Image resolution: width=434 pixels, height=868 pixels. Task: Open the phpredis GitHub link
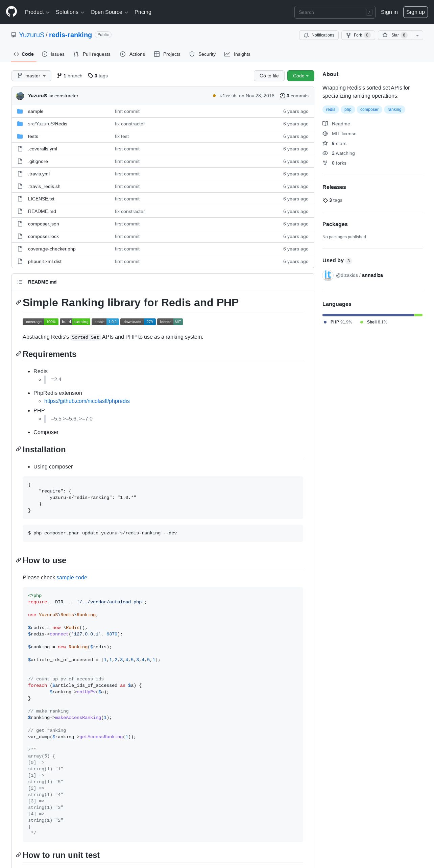click(x=87, y=401)
